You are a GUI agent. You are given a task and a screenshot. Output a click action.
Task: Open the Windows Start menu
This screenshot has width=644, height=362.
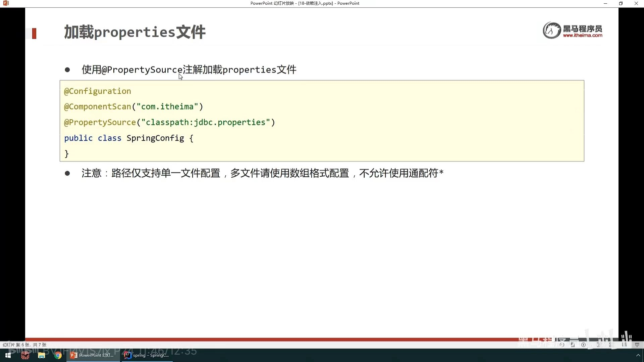pyautogui.click(x=8, y=355)
